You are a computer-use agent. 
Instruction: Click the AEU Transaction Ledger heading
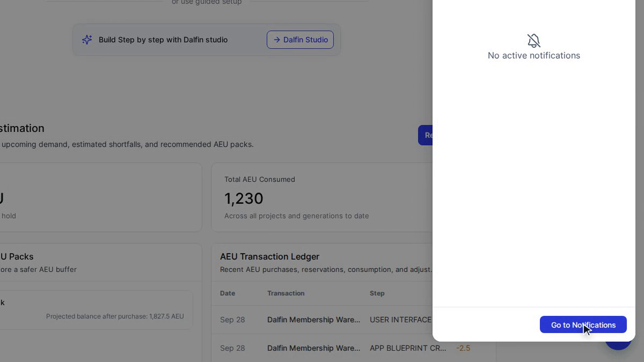270,257
